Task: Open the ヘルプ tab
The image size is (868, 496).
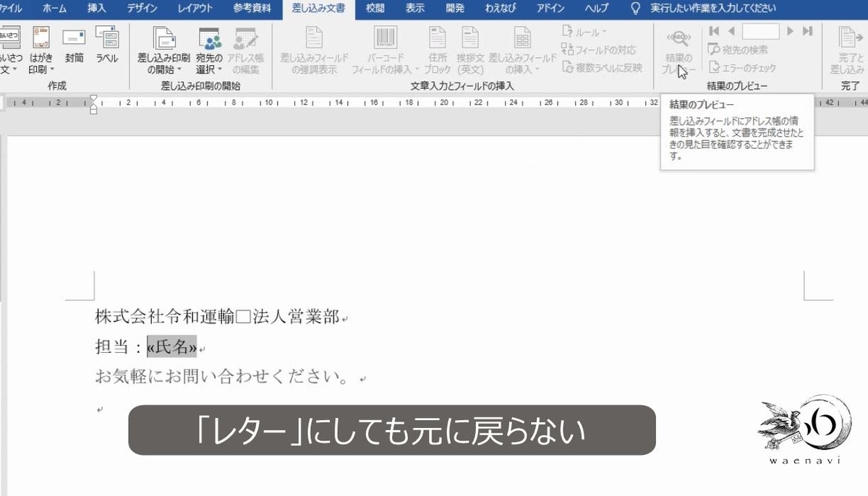Action: tap(595, 9)
